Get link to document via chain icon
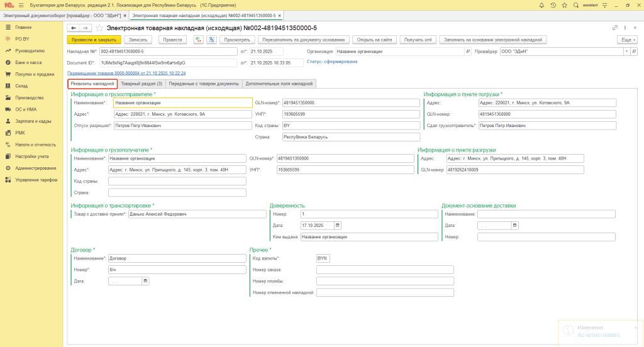The image size is (644, 347). [614, 28]
